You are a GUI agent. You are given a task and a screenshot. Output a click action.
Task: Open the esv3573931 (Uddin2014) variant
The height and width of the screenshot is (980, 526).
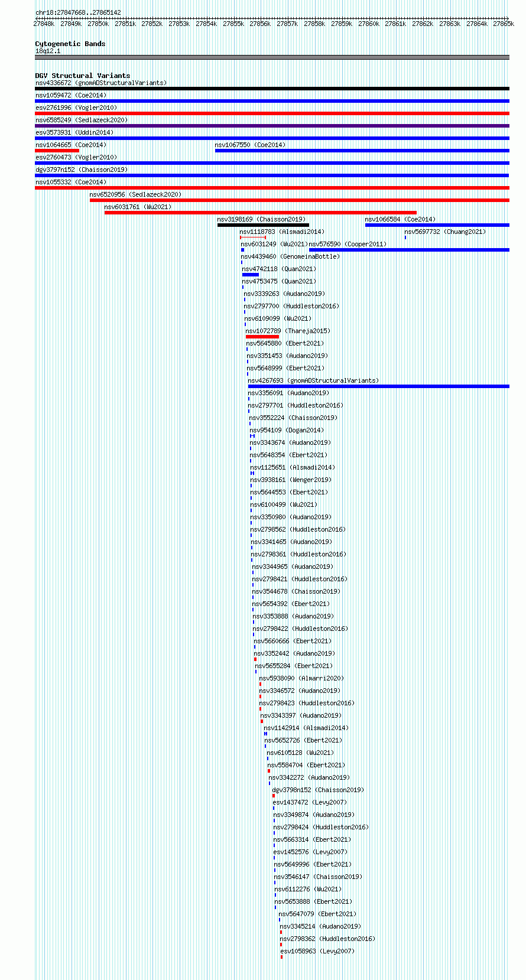tap(74, 132)
